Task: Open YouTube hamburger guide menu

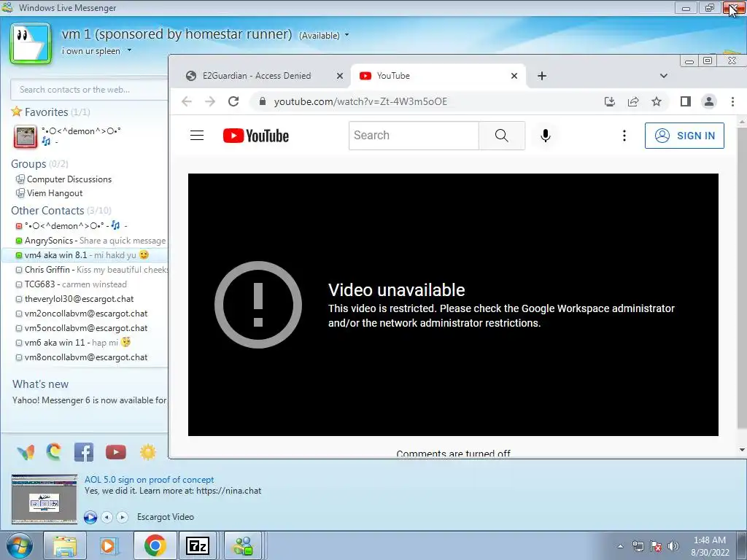Action: click(197, 136)
